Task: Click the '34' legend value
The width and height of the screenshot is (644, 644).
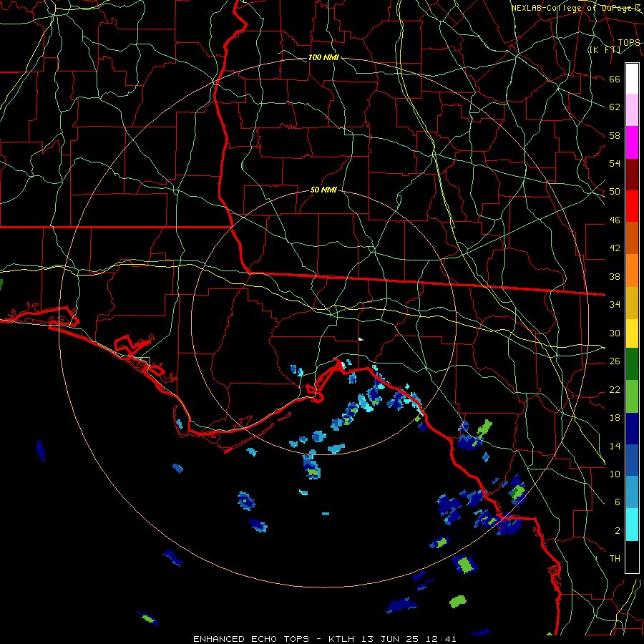Action: [x=615, y=305]
